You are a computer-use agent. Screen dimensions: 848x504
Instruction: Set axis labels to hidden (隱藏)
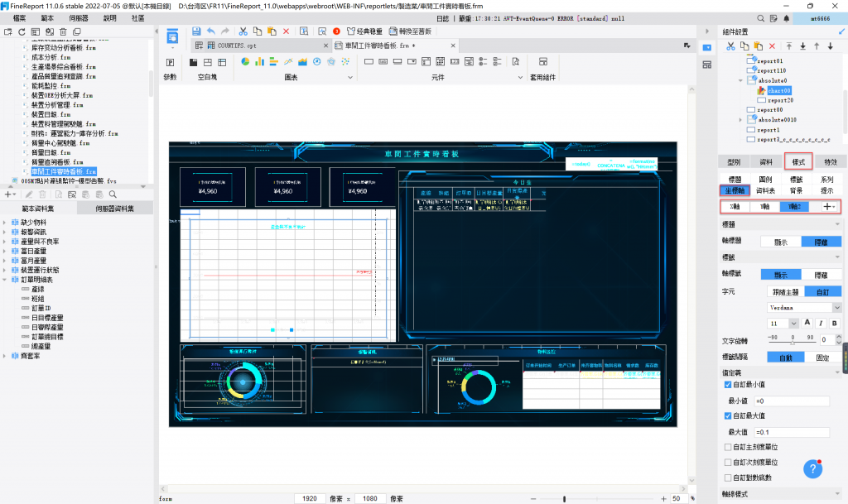pyautogui.click(x=821, y=275)
